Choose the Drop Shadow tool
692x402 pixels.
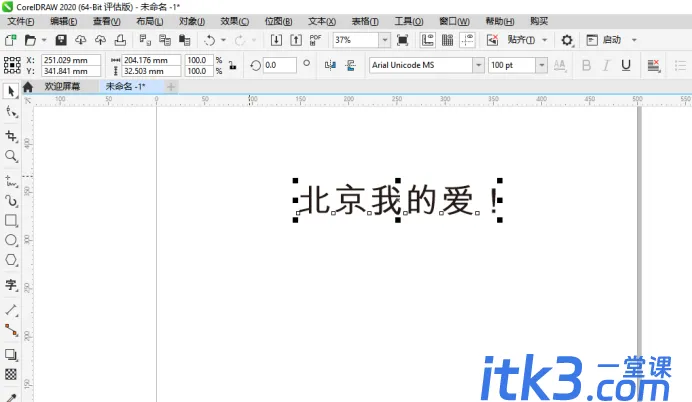pyautogui.click(x=11, y=354)
